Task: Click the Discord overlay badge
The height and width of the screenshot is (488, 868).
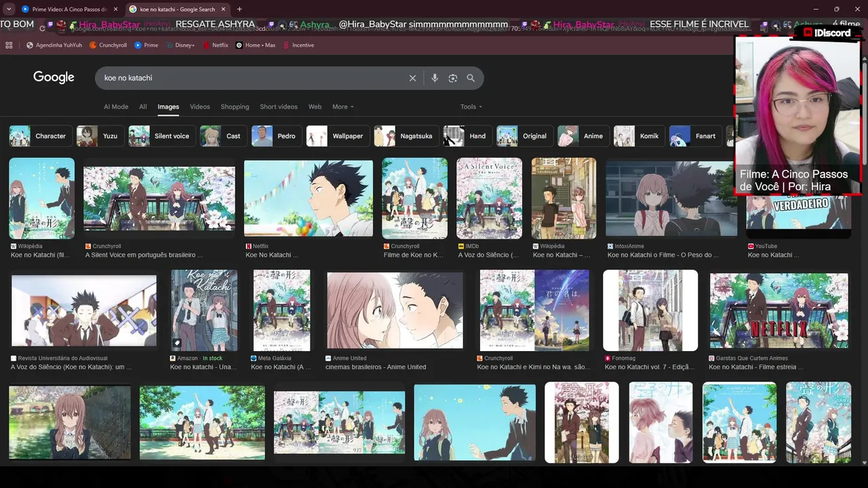Action: (x=827, y=33)
